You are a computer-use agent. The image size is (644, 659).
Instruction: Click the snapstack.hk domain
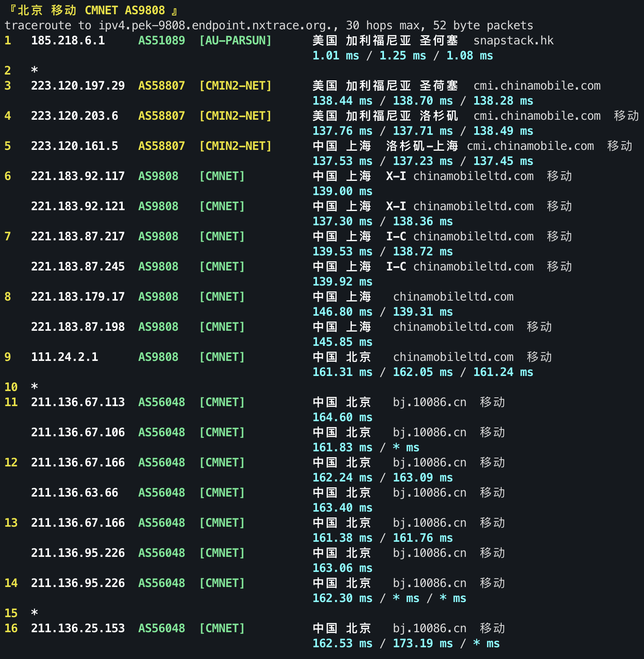point(513,41)
